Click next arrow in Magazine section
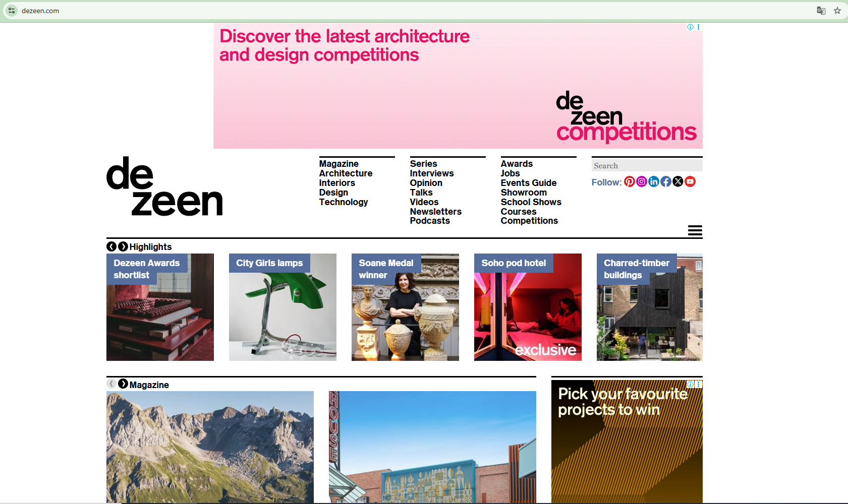 123,384
